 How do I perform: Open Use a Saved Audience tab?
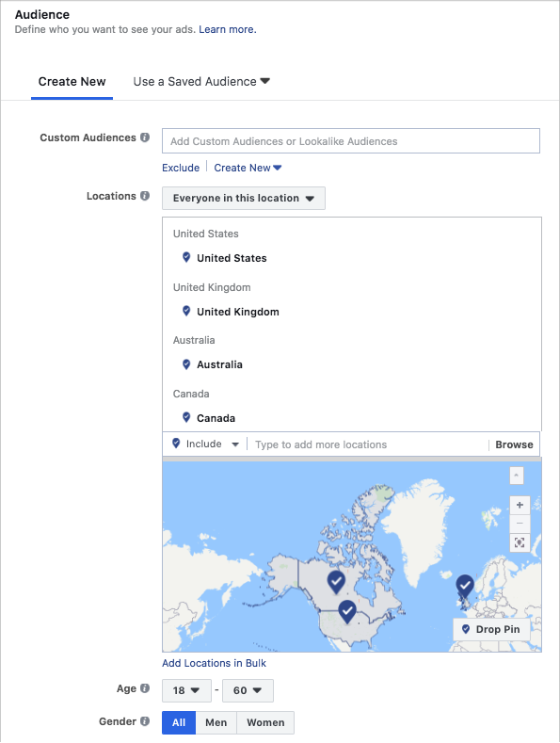point(201,82)
